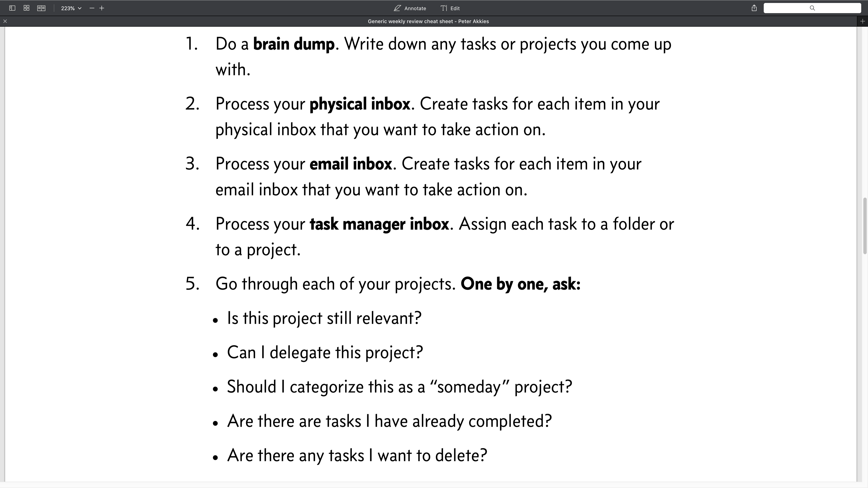868x488 pixels.
Task: Click the zoom dropdown chevron arrow
Action: point(80,8)
